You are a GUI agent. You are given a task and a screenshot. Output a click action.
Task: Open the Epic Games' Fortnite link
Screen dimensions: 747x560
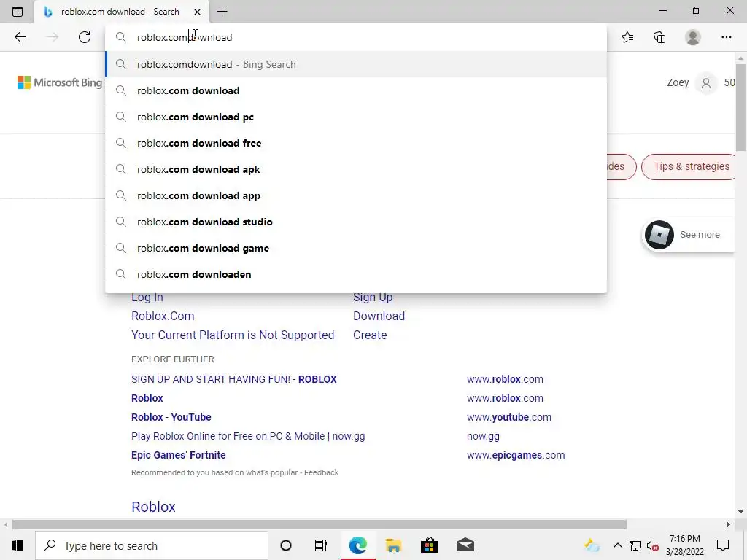pyautogui.click(x=179, y=455)
